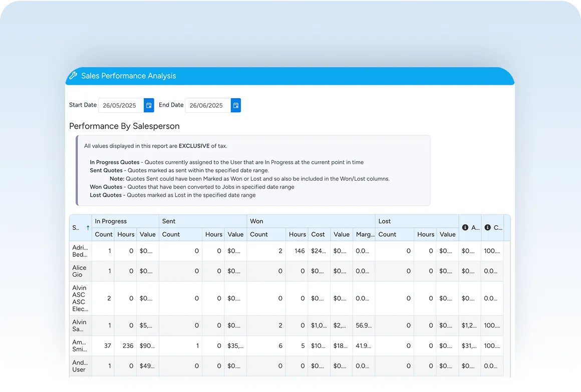Click the info icon next to the C... column
Image resolution: width=581 pixels, height=392 pixels.
click(x=488, y=227)
